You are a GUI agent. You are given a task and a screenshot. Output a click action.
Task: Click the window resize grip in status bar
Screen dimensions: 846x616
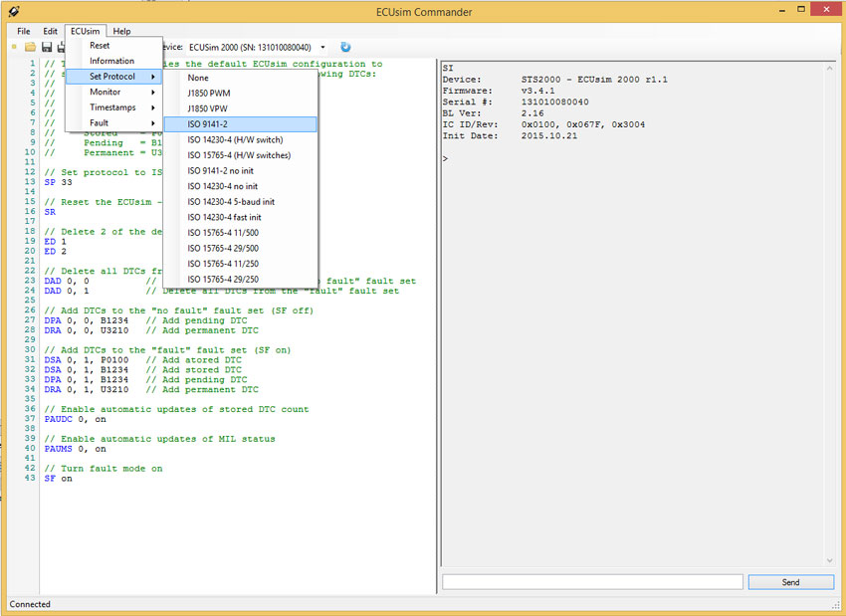836,605
